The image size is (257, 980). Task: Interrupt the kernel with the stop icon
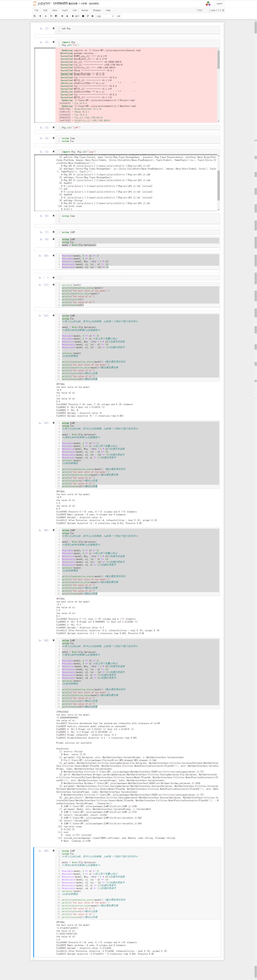click(83, 16)
